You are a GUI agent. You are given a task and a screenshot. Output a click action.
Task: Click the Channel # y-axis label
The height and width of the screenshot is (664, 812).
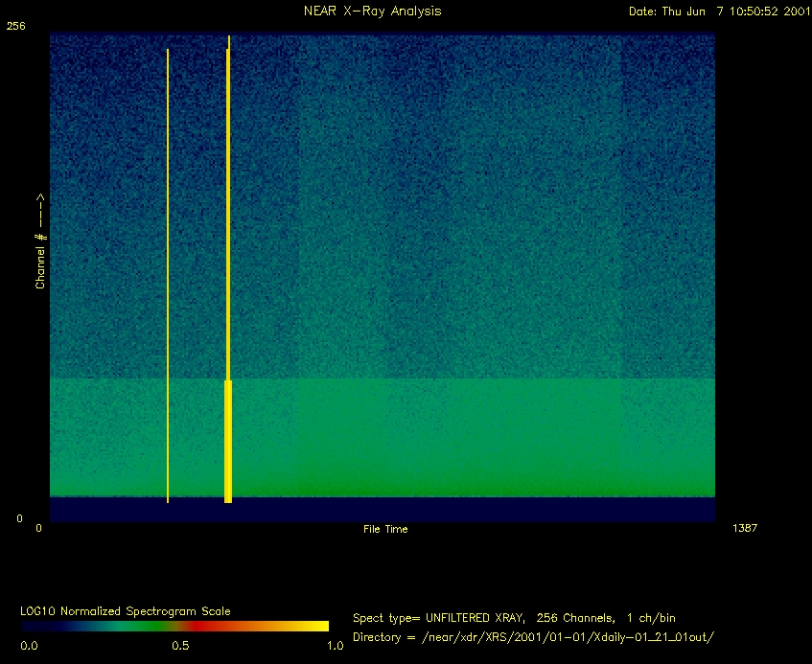tap(41, 240)
